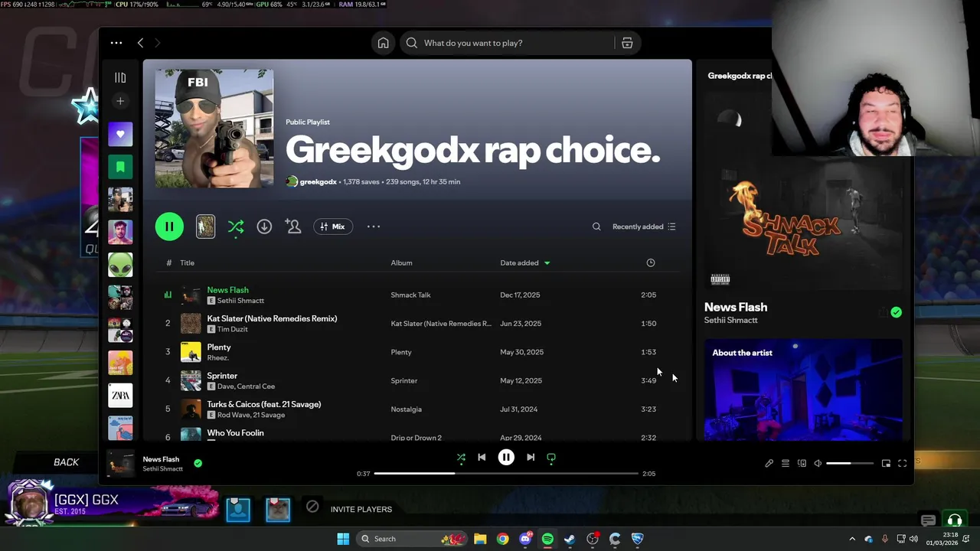Enter full screen player view

[902, 463]
